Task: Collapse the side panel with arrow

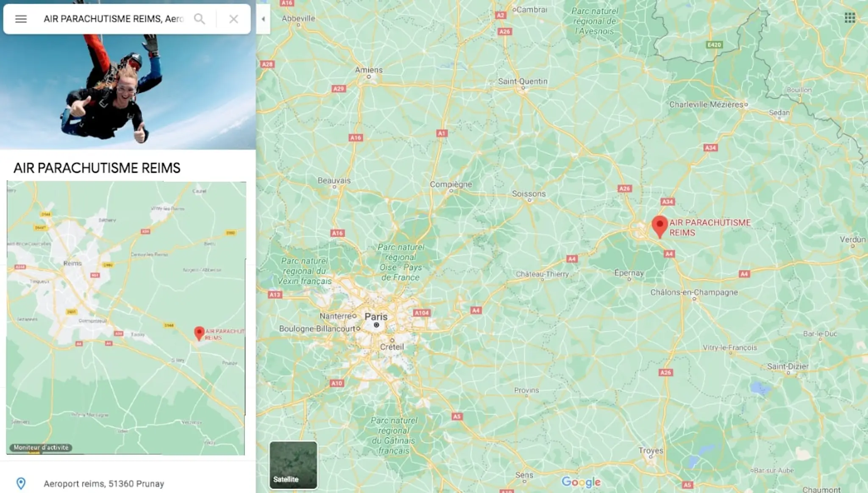Action: [x=263, y=19]
